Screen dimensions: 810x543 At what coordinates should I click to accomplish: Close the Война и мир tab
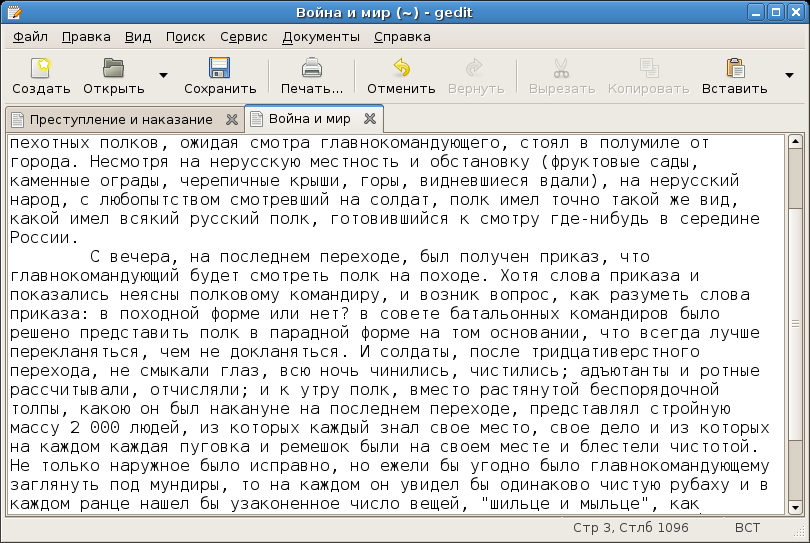(x=370, y=119)
